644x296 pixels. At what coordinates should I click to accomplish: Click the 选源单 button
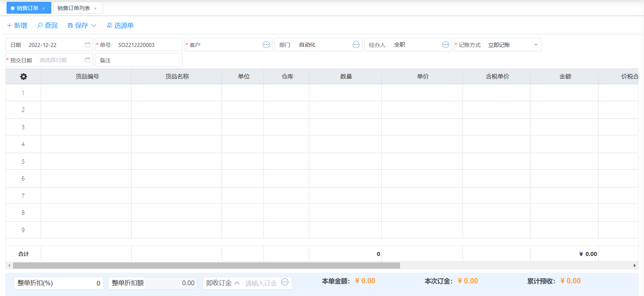tap(120, 25)
